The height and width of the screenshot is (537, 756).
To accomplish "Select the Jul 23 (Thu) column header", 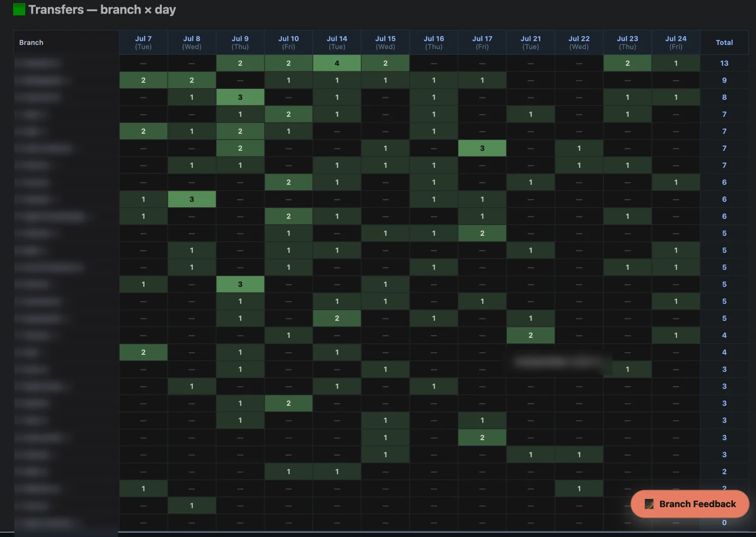I will pos(627,42).
